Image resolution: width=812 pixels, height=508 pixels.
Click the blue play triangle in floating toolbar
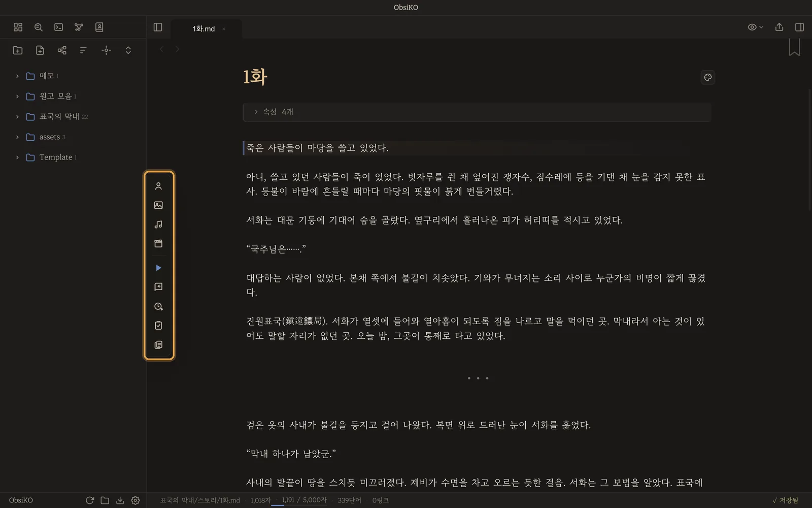pos(158,268)
